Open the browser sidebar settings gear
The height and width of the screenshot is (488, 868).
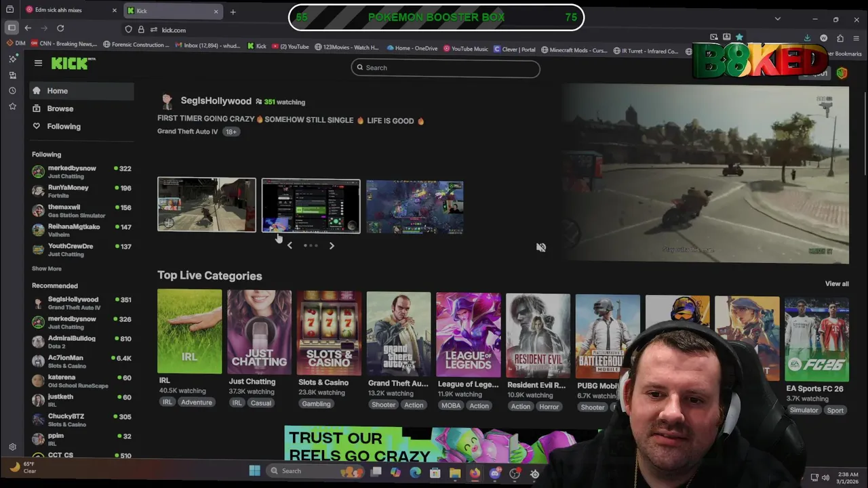click(x=12, y=447)
